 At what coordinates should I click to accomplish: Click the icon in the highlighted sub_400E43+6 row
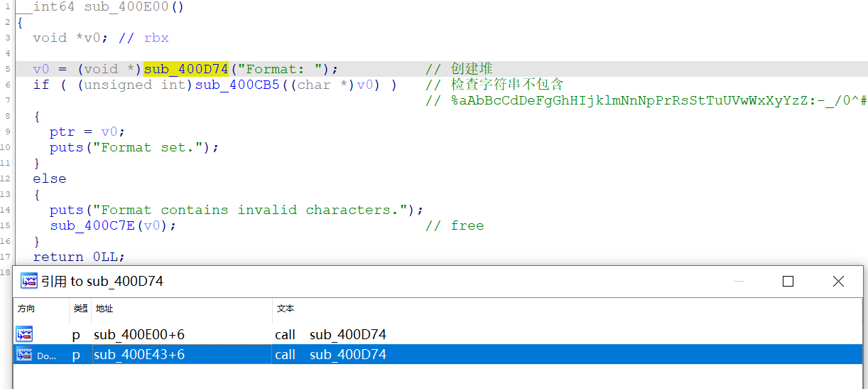[x=24, y=354]
